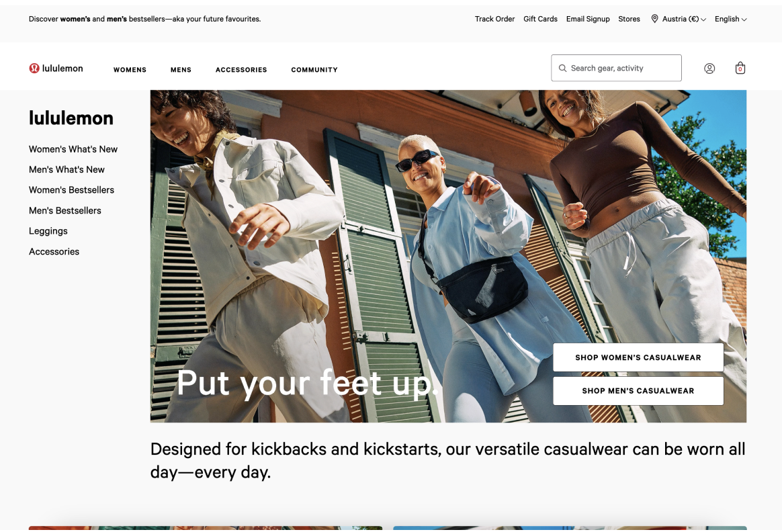Open Track Order link
Viewport: 782px width, 532px height.
[x=494, y=19]
